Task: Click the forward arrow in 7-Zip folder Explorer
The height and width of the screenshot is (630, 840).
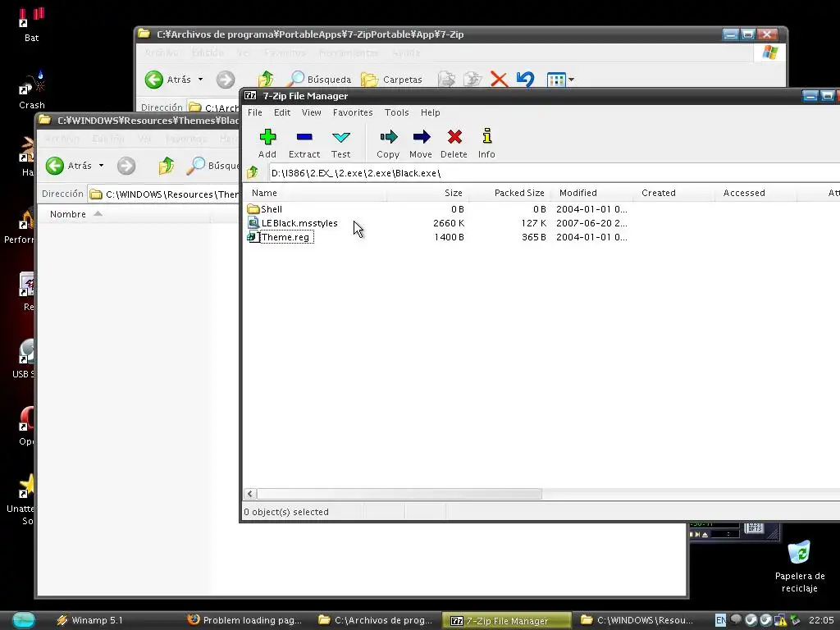Action: (x=226, y=80)
